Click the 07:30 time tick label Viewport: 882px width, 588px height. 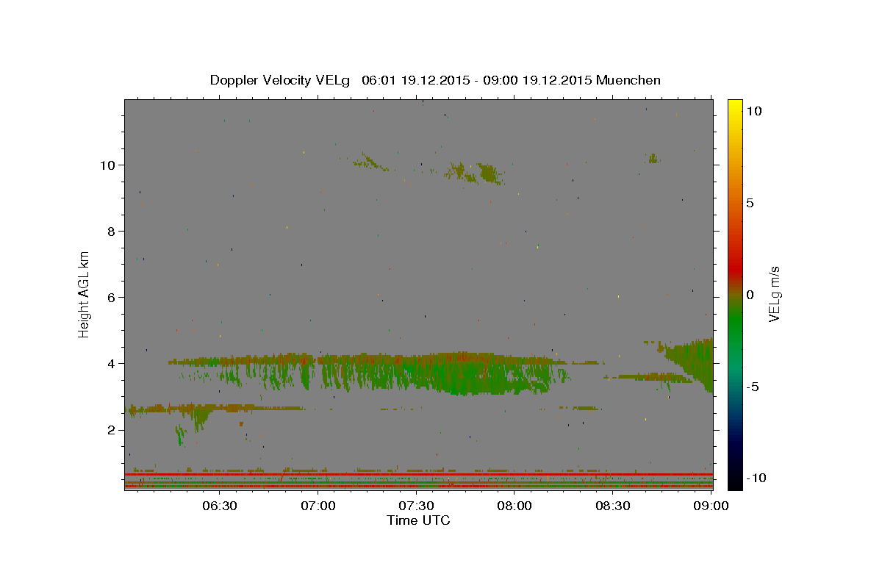(416, 506)
